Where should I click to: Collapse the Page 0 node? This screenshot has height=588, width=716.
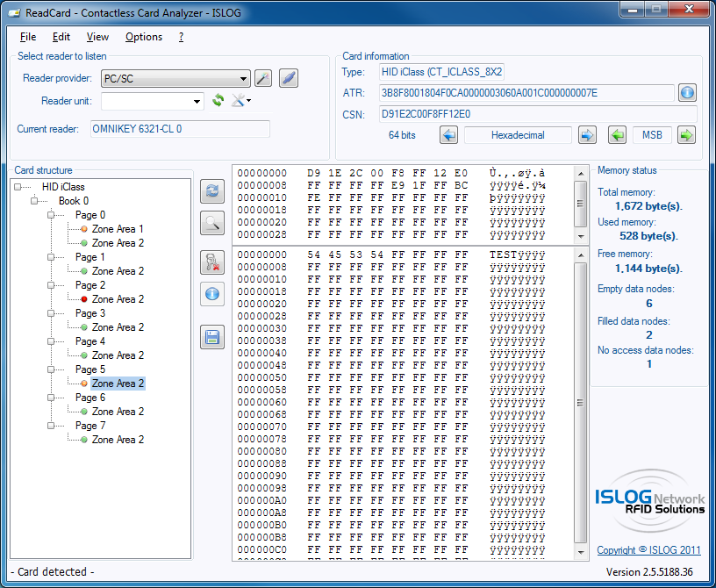pyautogui.click(x=51, y=215)
